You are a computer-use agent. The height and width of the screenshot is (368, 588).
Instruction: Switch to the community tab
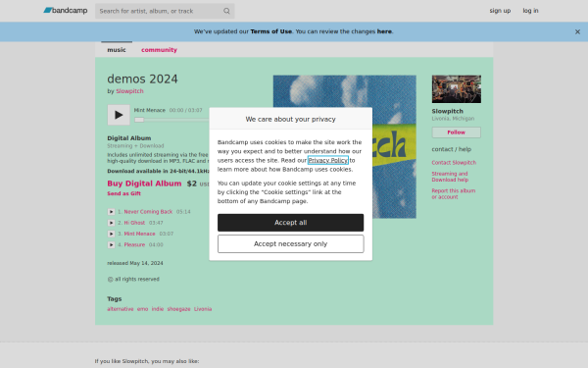(159, 50)
